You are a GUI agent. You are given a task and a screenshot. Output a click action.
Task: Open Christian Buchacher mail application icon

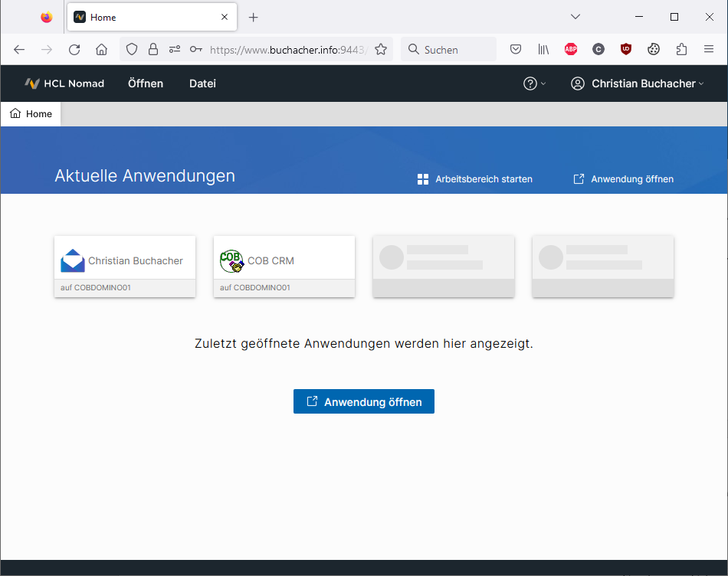[x=73, y=260]
